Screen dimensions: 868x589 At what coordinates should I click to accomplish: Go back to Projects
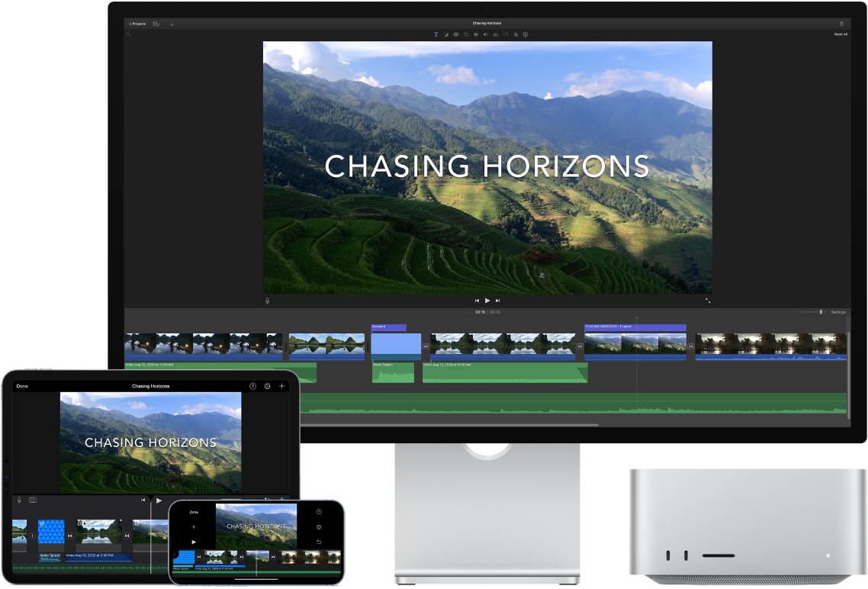[137, 23]
